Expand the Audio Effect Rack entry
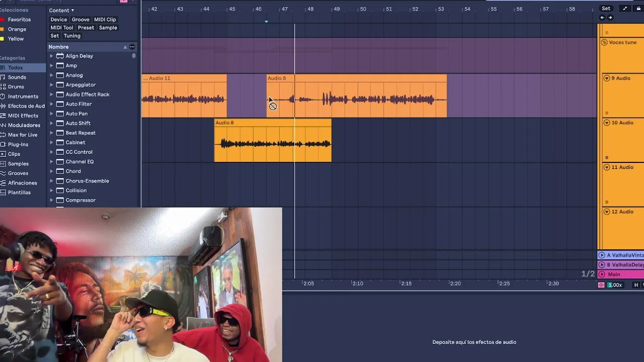The height and width of the screenshot is (362, 644). 51,95
